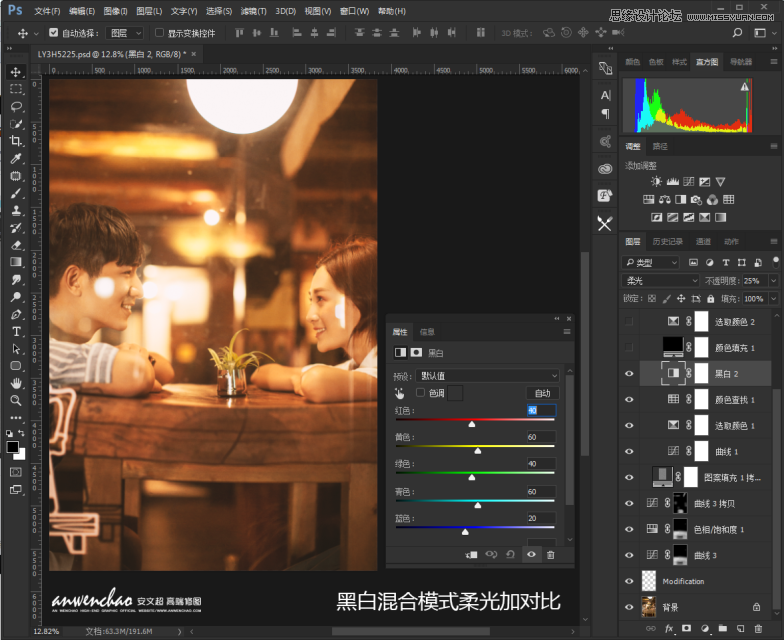Select the Eyedropper tool
Image resolution: width=784 pixels, height=640 pixels.
[x=16, y=158]
